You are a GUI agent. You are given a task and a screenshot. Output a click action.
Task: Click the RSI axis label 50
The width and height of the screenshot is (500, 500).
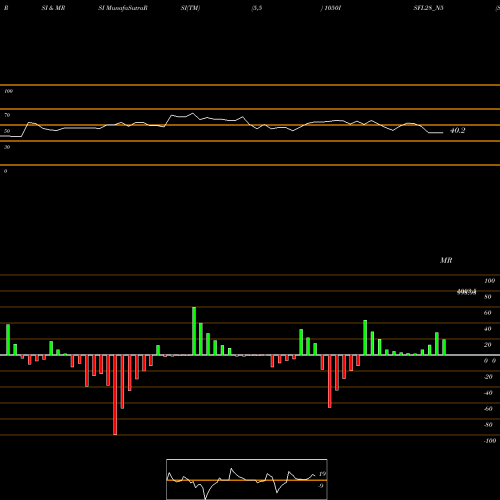(7, 131)
